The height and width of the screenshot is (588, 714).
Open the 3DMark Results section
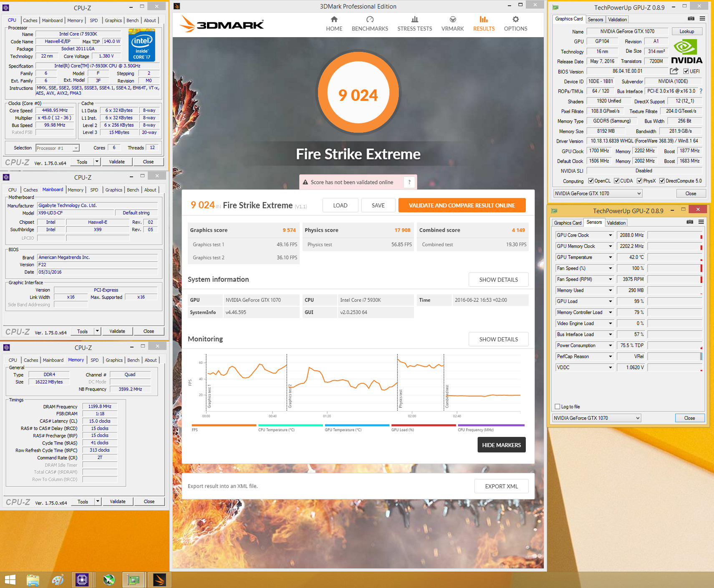[x=484, y=24]
